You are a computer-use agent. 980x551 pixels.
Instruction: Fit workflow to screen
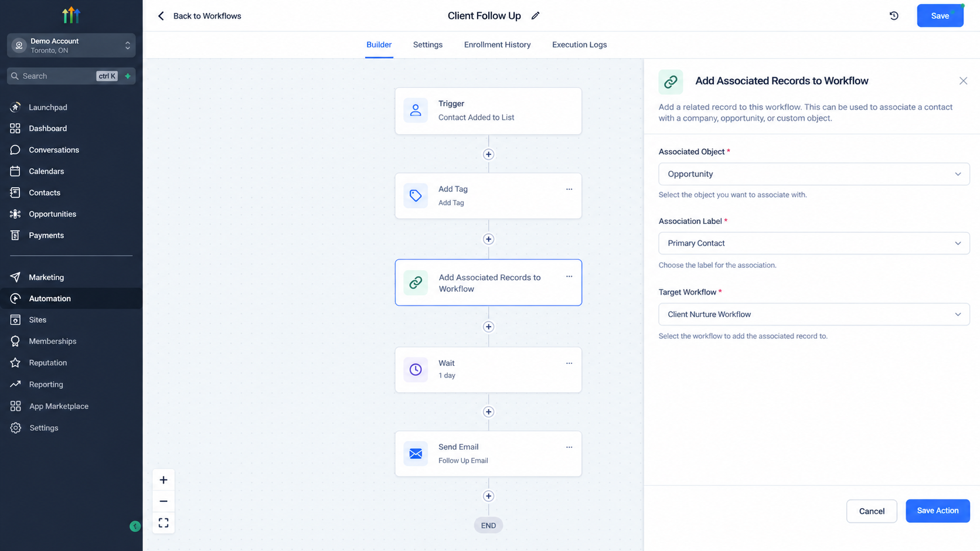tap(164, 522)
